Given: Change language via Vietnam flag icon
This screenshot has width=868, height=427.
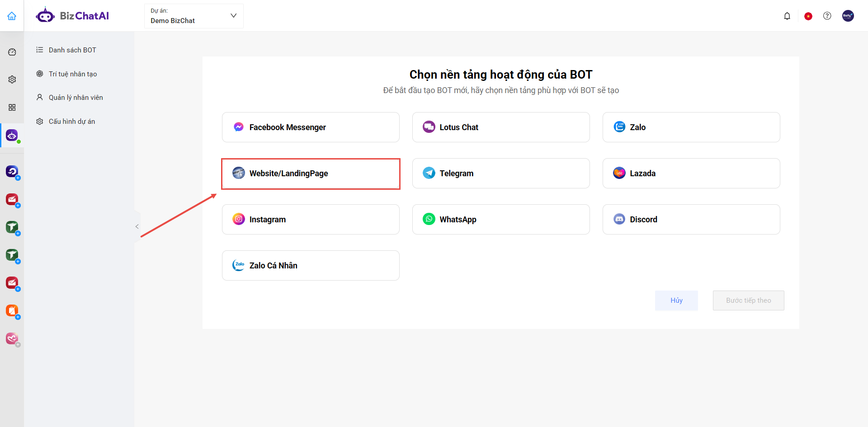Looking at the screenshot, I should click(x=808, y=16).
